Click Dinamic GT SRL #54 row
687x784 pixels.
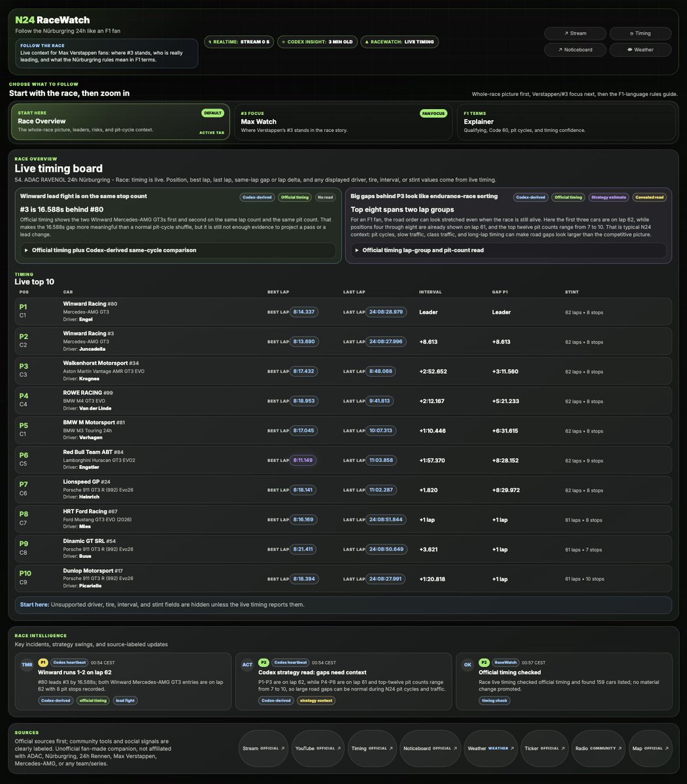pos(343,549)
